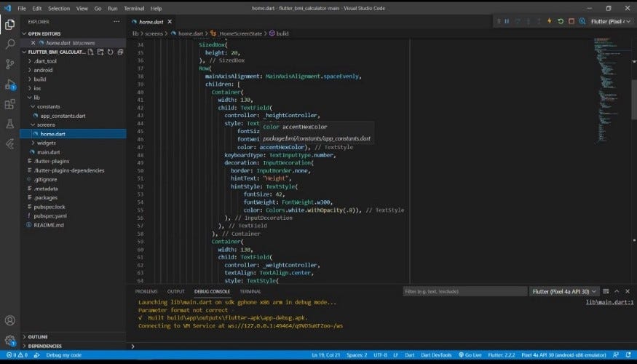This screenshot has height=364, width=637.
Task: Open the Manage gear icon
Action: (x=9, y=341)
